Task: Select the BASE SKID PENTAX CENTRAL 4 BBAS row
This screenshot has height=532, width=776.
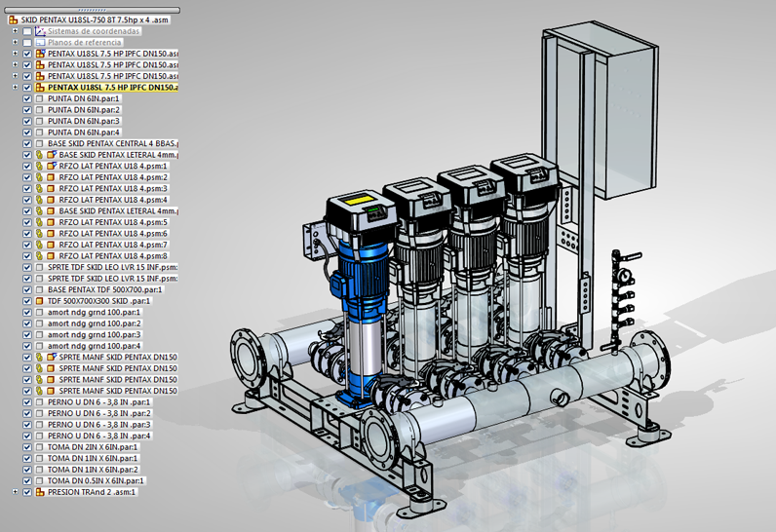Action: (113, 144)
